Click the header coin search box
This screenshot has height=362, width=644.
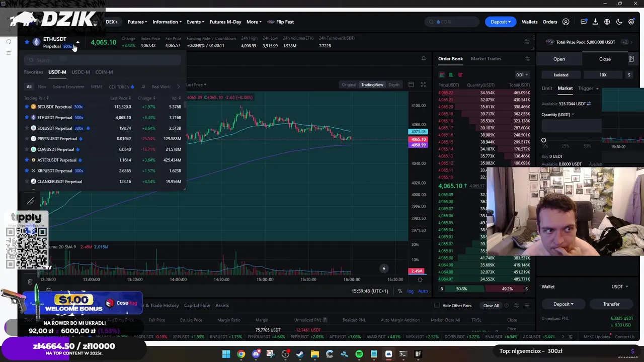coord(452,22)
